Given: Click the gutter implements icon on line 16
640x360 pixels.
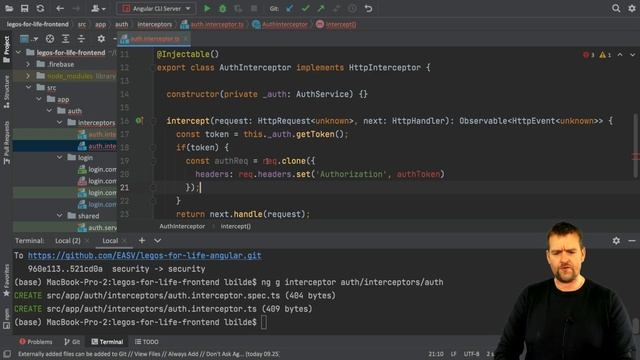Looking at the screenshot, I should pyautogui.click(x=139, y=120).
